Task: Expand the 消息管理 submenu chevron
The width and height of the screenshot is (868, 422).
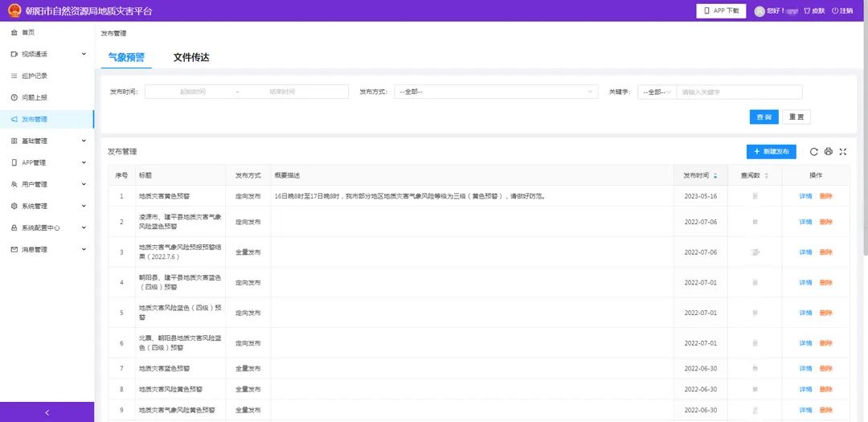Action: click(84, 249)
